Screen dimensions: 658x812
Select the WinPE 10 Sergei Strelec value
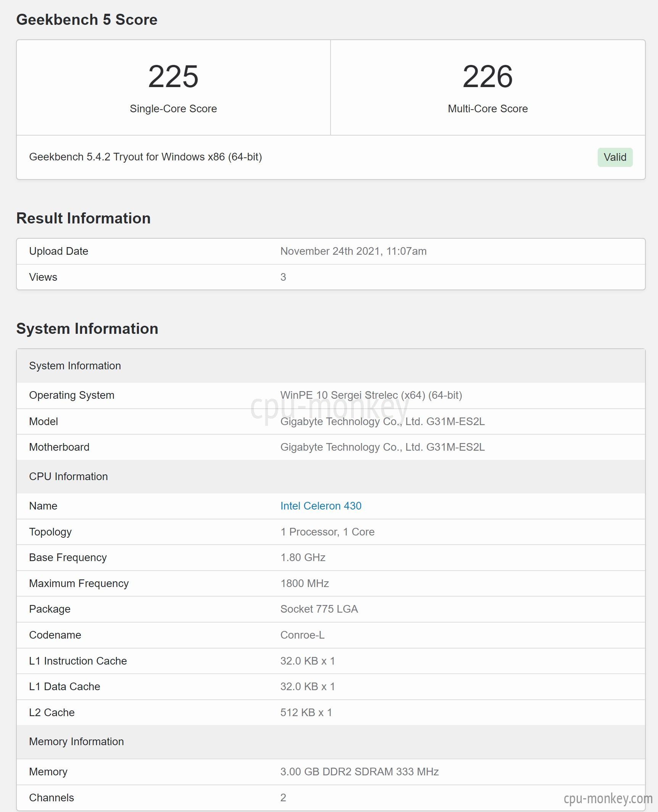click(x=371, y=395)
